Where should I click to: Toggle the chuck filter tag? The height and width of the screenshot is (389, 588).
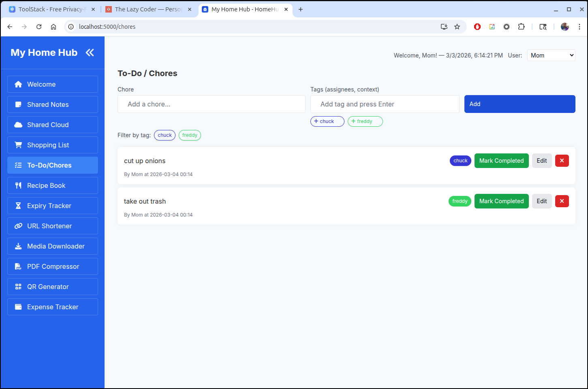(165, 135)
